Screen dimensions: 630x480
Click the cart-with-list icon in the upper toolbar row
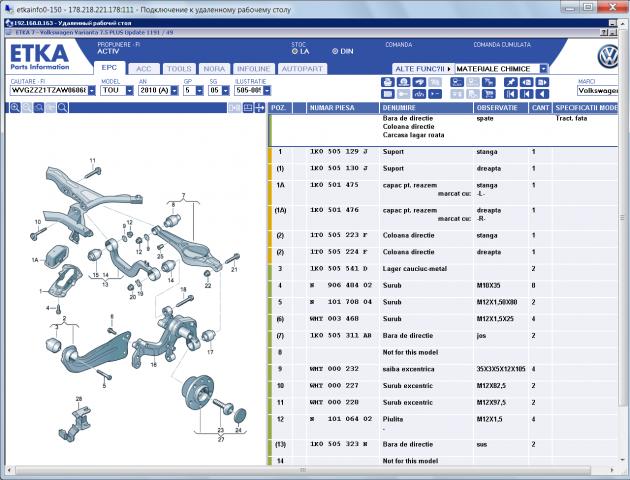click(x=489, y=82)
